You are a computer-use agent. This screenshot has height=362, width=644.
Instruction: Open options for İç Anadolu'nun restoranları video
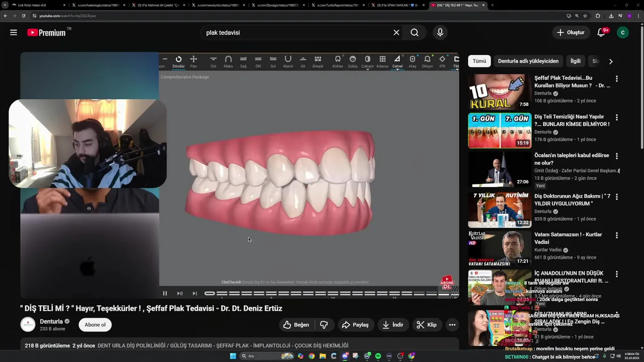click(617, 275)
